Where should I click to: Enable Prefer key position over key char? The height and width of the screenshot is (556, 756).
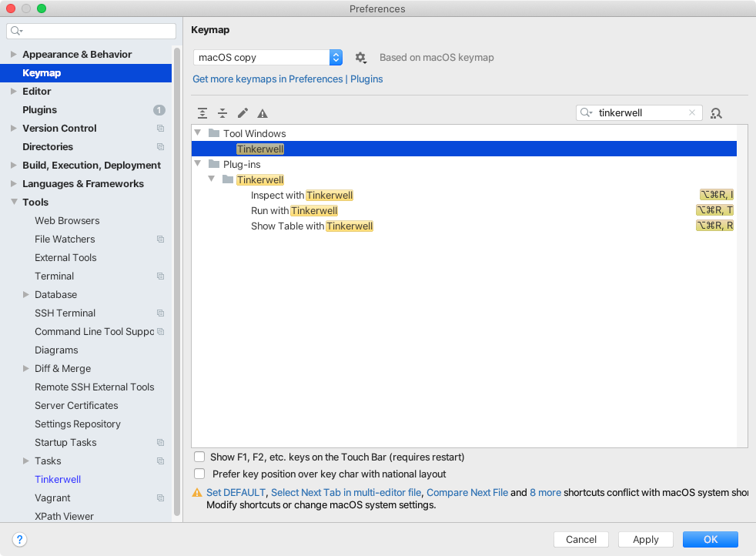(199, 474)
